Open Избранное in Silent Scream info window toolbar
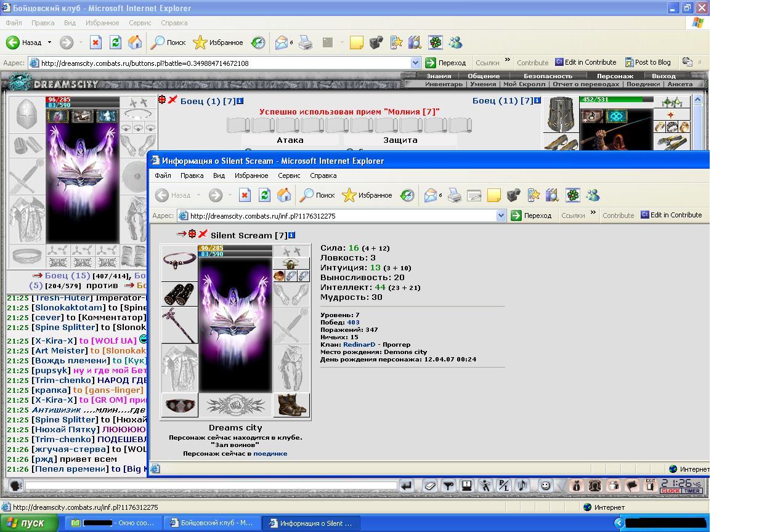 click(x=367, y=195)
